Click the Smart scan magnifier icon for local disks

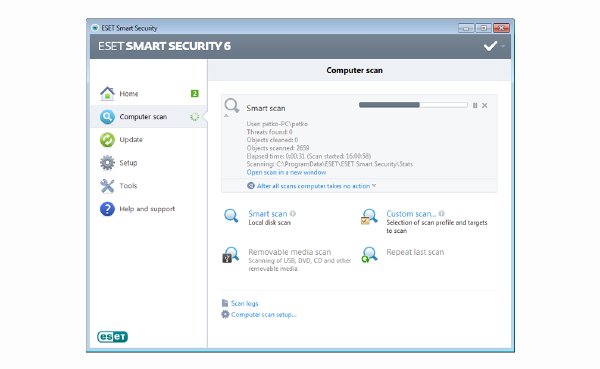pos(231,216)
